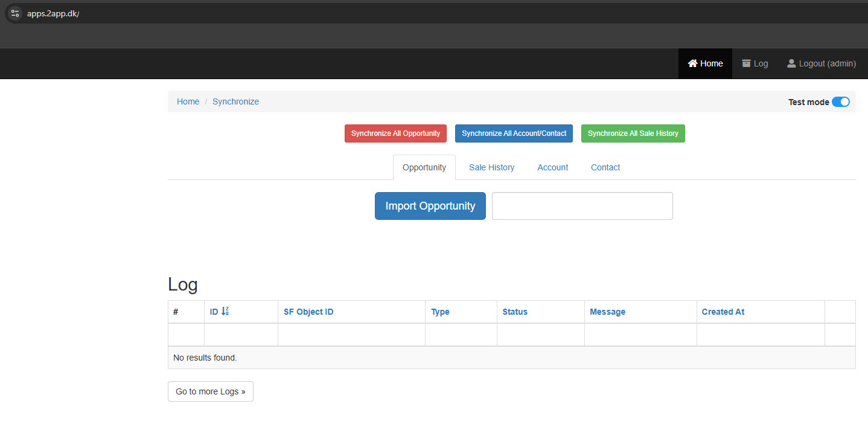Switch to the Sale History tab

coord(491,167)
